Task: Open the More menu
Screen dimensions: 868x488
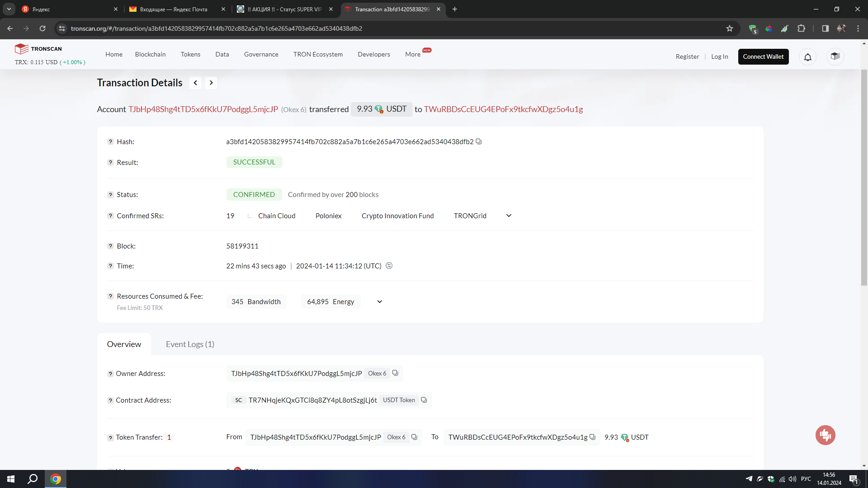Action: (x=413, y=54)
